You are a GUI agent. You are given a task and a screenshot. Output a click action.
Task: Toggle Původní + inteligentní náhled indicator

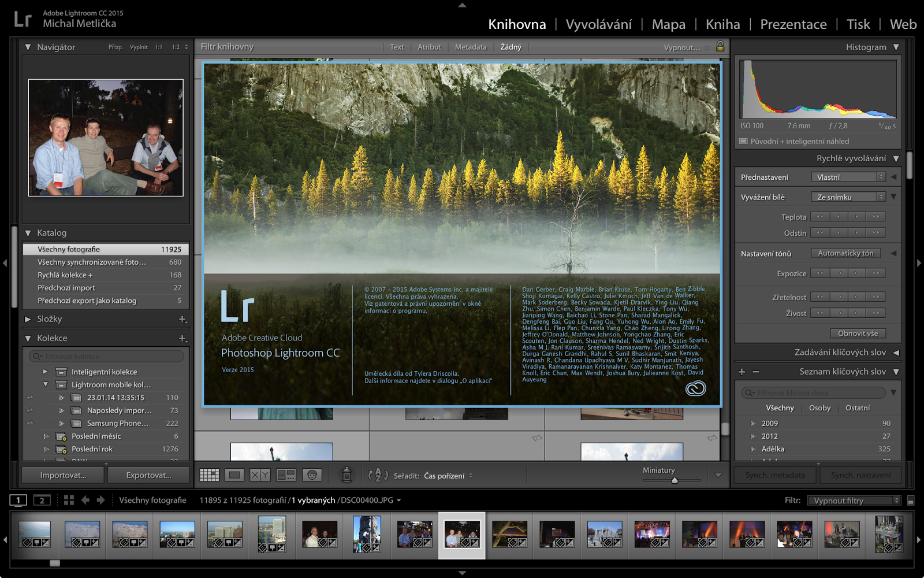(744, 141)
